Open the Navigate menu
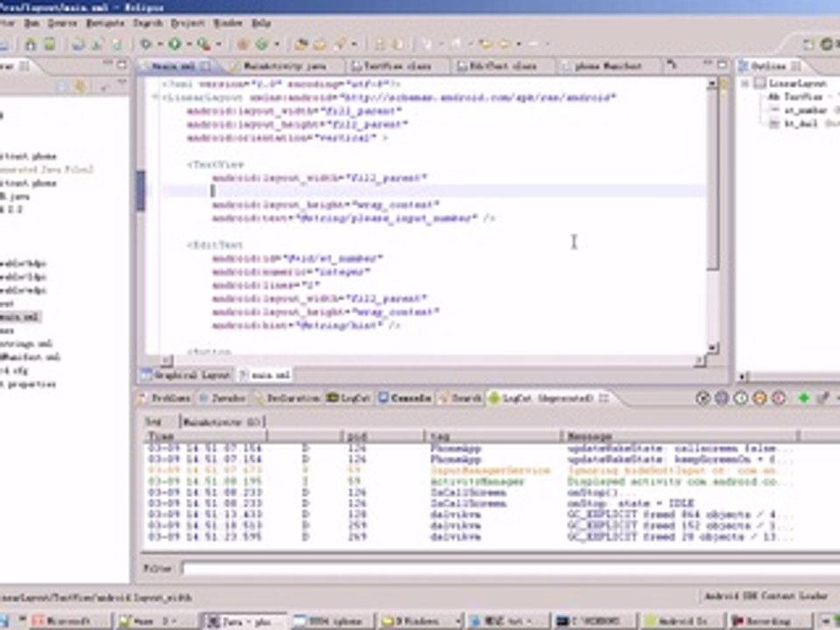 click(x=105, y=23)
